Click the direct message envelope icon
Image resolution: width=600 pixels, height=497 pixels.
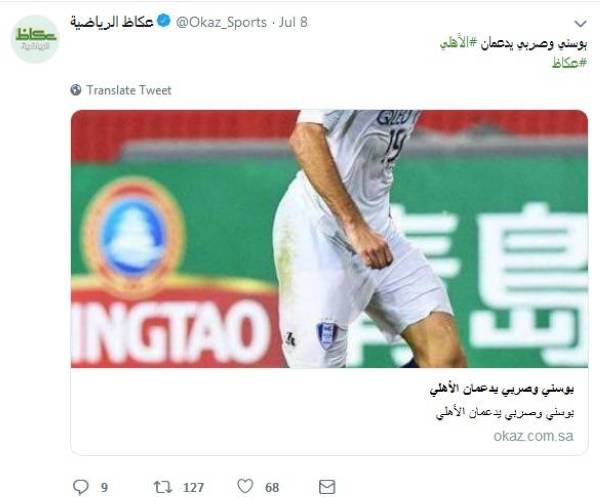coord(327,487)
